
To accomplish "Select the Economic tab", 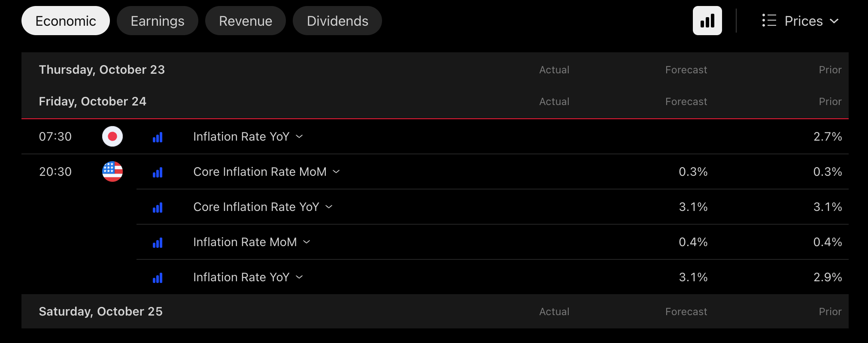I will [x=66, y=21].
